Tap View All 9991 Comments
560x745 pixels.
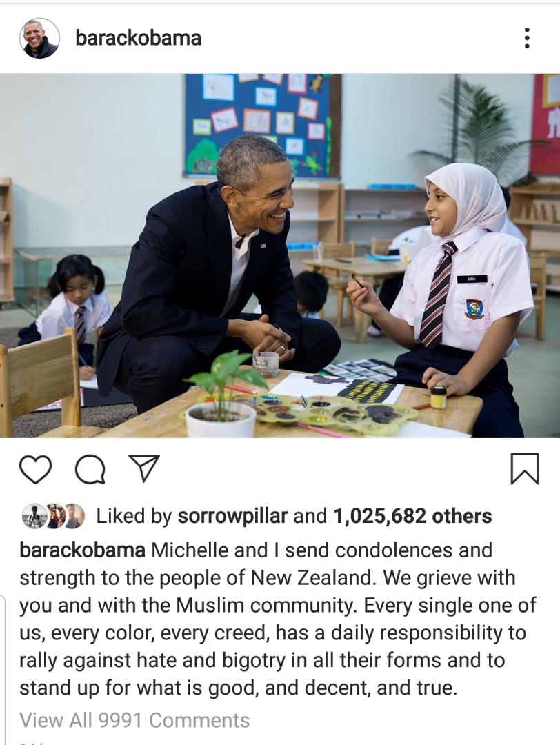pyautogui.click(x=134, y=720)
